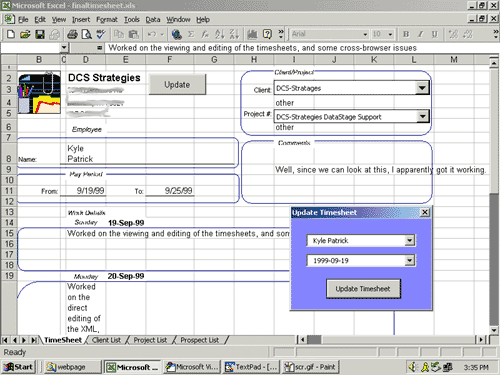Click the green sync tray icon
Screen dimensions: 500x375
(x=436, y=367)
